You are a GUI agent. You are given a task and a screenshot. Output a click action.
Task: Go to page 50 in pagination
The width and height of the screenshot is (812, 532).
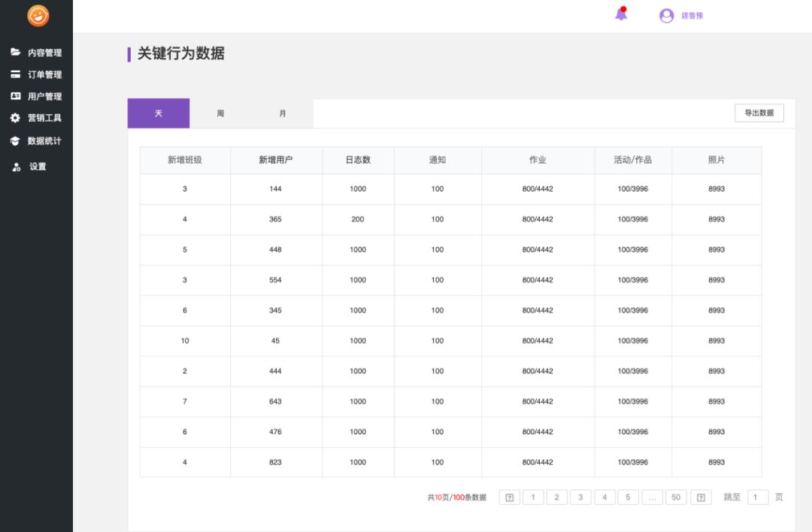(676, 497)
